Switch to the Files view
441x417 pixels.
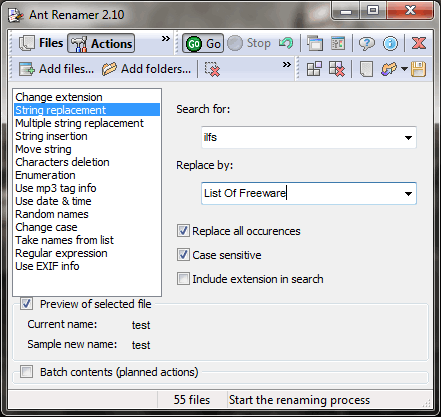[41, 43]
